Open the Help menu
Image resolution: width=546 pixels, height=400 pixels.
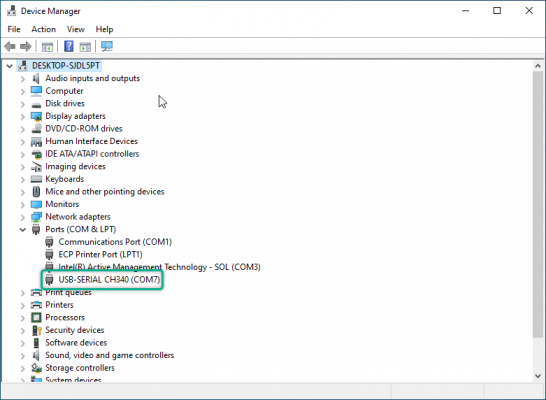click(x=104, y=29)
